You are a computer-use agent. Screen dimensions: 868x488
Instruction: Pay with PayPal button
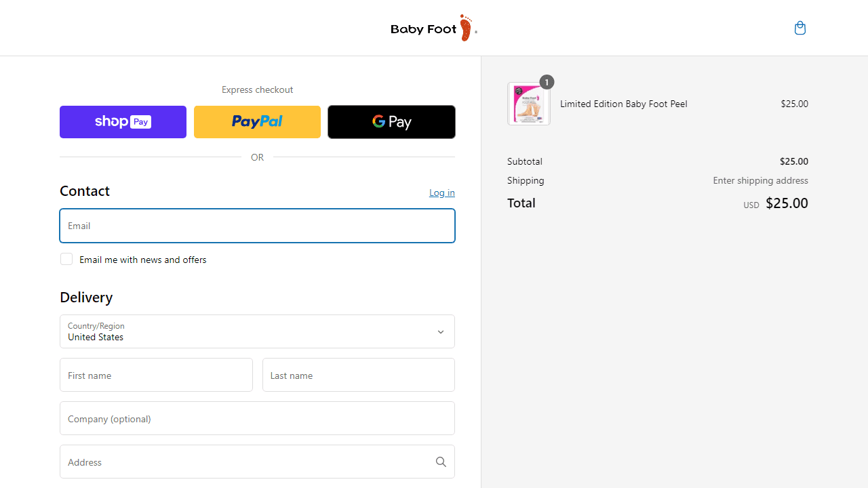pyautogui.click(x=257, y=122)
